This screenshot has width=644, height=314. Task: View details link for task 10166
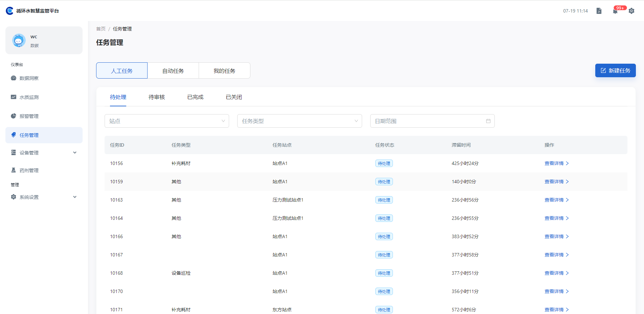pos(556,236)
